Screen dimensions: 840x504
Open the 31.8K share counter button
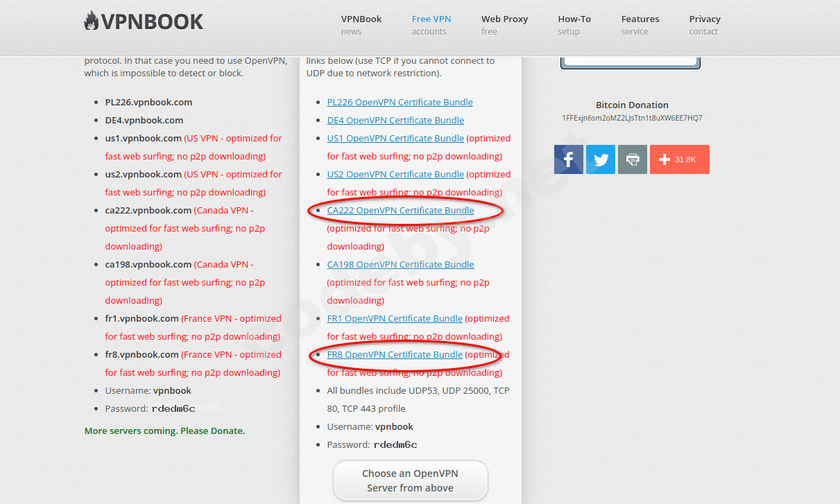pos(679,159)
